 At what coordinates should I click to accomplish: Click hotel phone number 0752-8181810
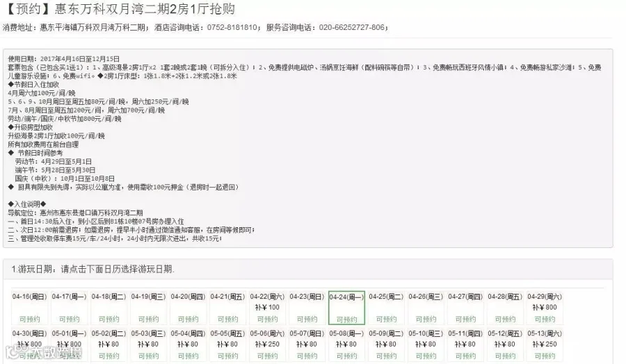[232, 28]
